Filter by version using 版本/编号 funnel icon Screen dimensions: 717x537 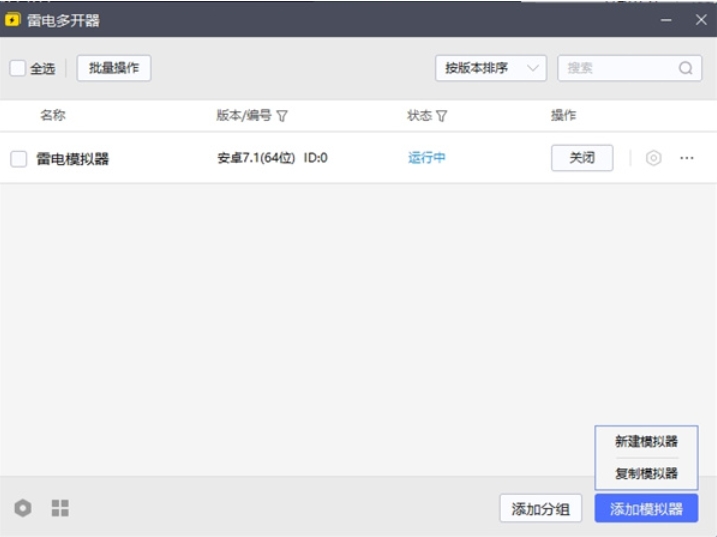pos(282,116)
